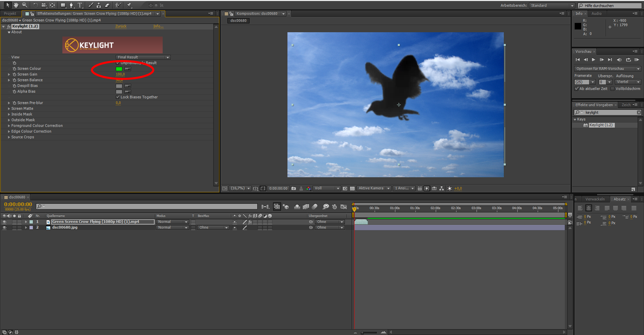Click the Info... link for Keylight
This screenshot has height=335, width=644.
(158, 26)
